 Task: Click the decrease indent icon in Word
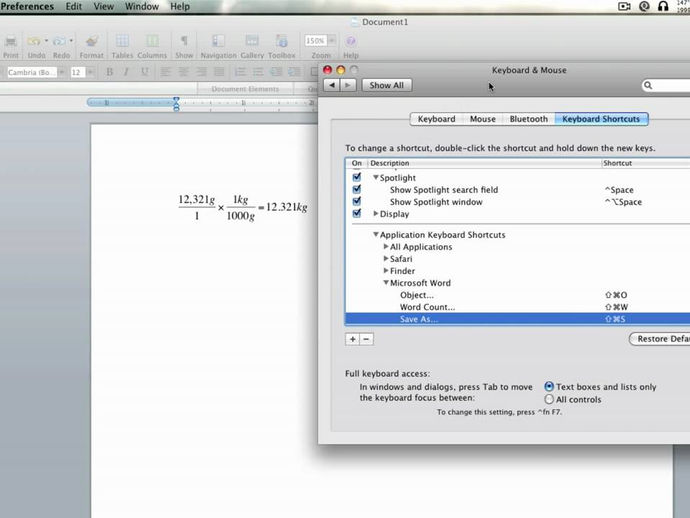(276, 72)
